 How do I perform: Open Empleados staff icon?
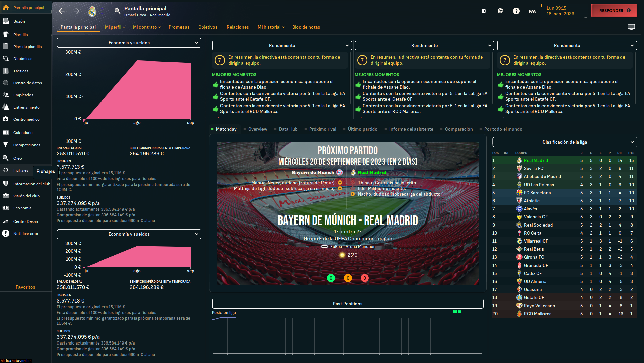pos(6,95)
